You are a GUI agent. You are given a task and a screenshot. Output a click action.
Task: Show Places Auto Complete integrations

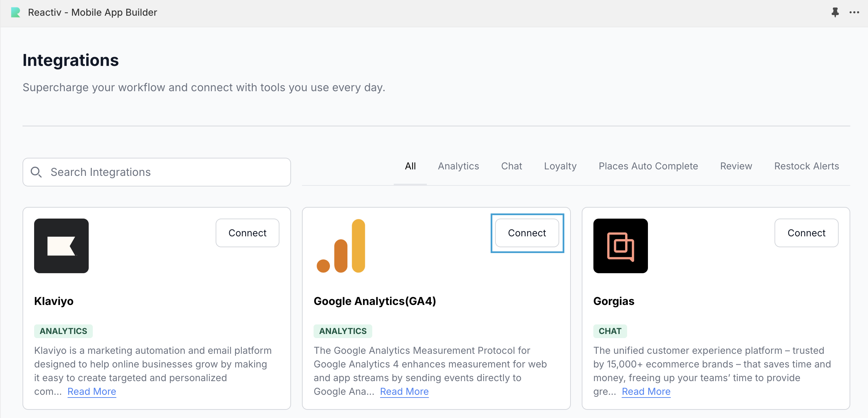648,166
